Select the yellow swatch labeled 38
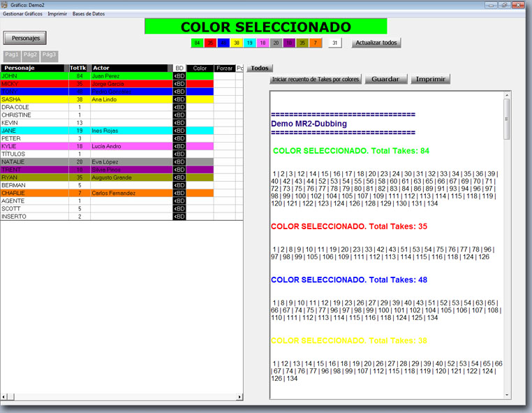532x413 pixels. point(237,43)
